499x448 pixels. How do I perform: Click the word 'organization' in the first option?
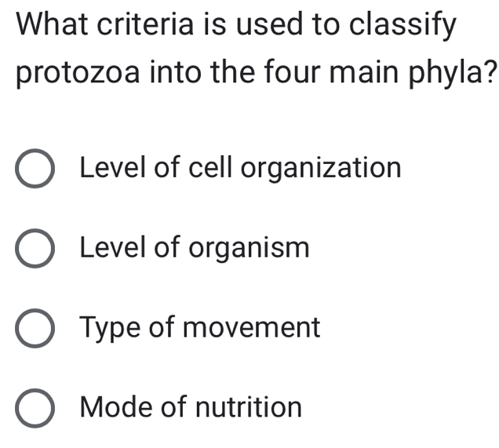click(320, 169)
